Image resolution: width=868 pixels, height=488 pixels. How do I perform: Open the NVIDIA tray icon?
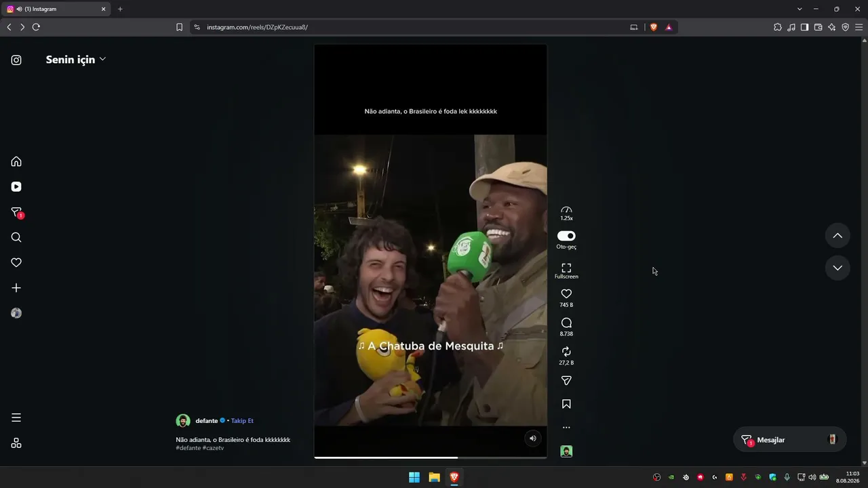(671, 477)
